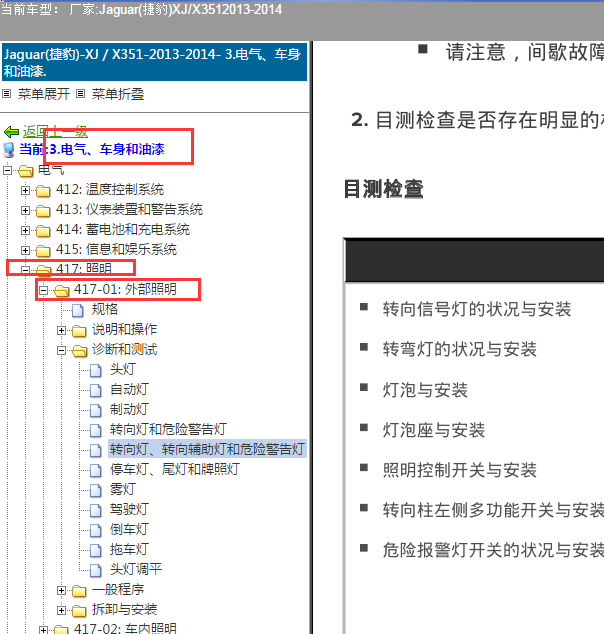
Task: Click the 电气 root folder icon
Action: pos(25,171)
